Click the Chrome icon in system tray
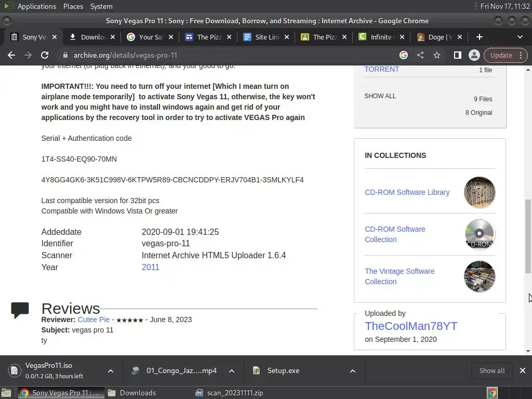Image resolution: width=532 pixels, height=399 pixels. click(492, 393)
